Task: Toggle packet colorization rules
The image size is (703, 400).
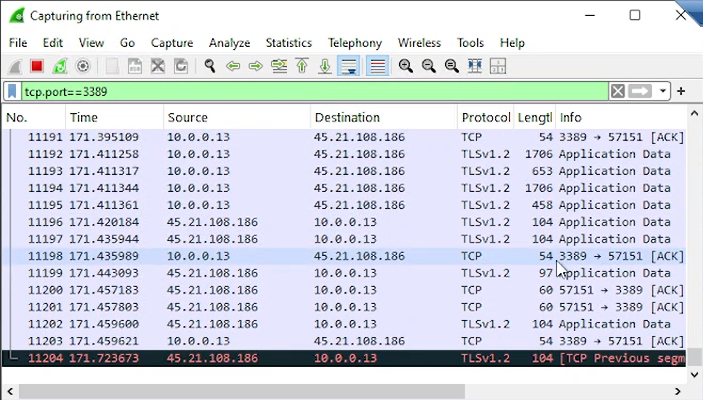Action: 377,66
